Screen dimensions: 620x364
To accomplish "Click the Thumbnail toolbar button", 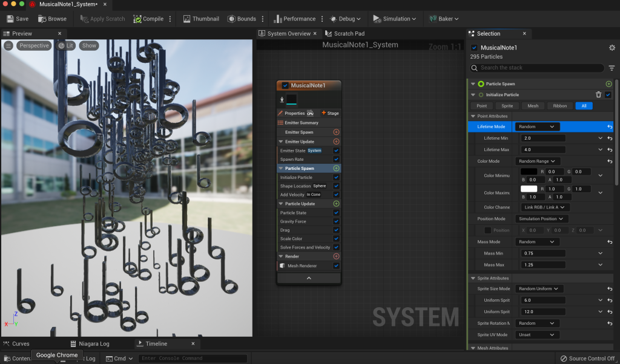I will pos(200,19).
